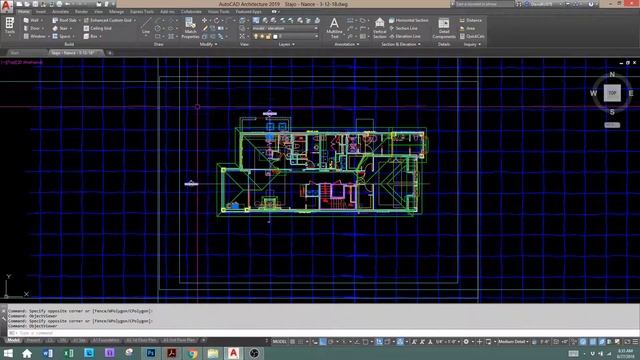
Task: Click the Print icon in quick access toolbar
Action: 59,4
